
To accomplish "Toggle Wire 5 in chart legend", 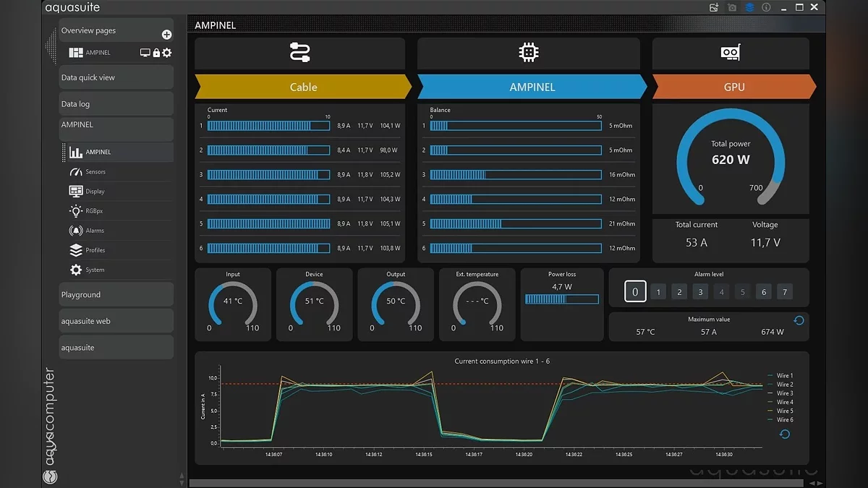I will (x=780, y=411).
